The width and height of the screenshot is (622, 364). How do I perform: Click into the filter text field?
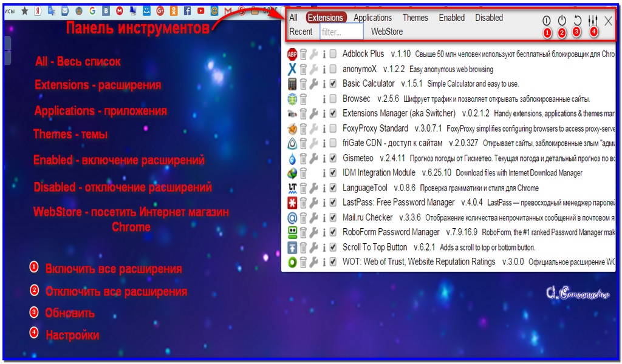pos(341,32)
